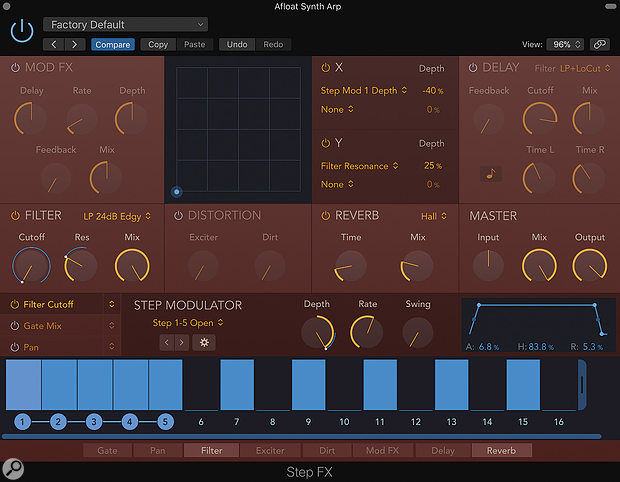Open the Reverb Hall type menu
Image resolution: width=620 pixels, height=482 pixels.
(433, 216)
